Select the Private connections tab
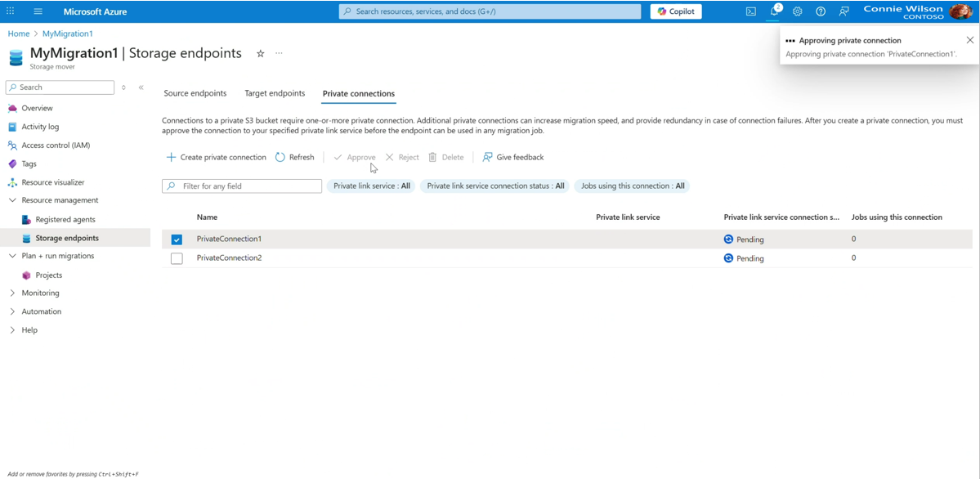 359,94
